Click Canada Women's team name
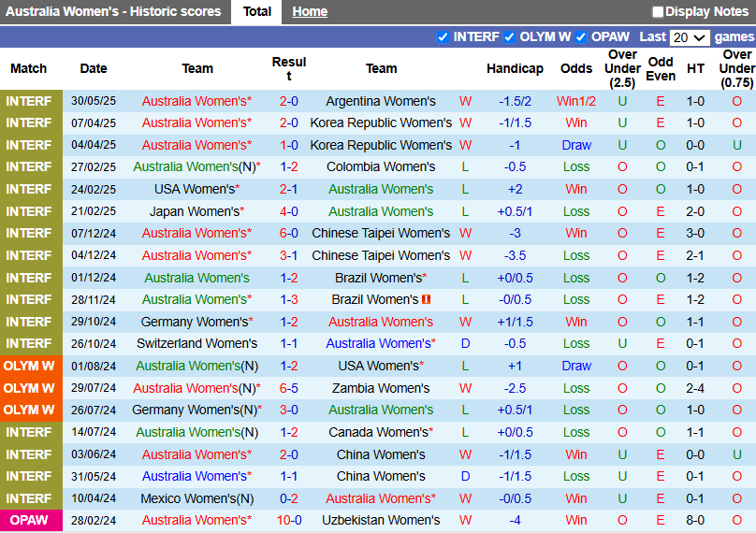 [x=381, y=432]
